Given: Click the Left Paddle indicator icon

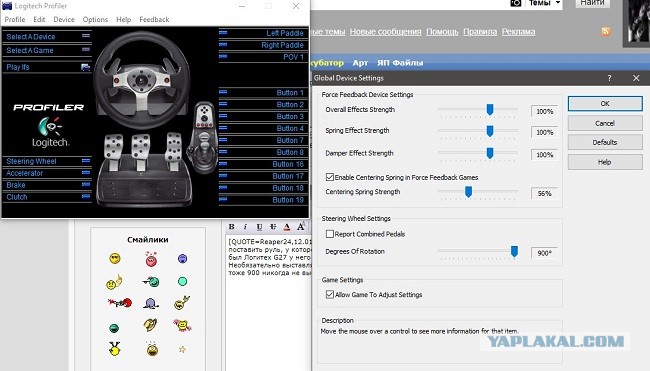Looking at the screenshot, I should pyautogui.click(x=223, y=32).
